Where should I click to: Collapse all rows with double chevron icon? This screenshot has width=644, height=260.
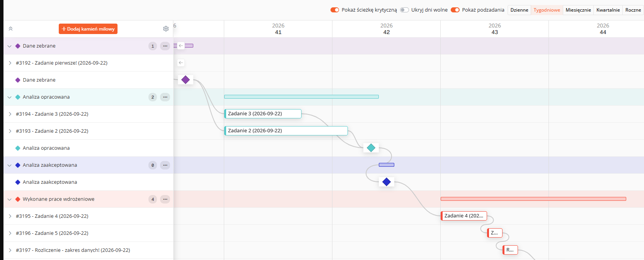10,29
